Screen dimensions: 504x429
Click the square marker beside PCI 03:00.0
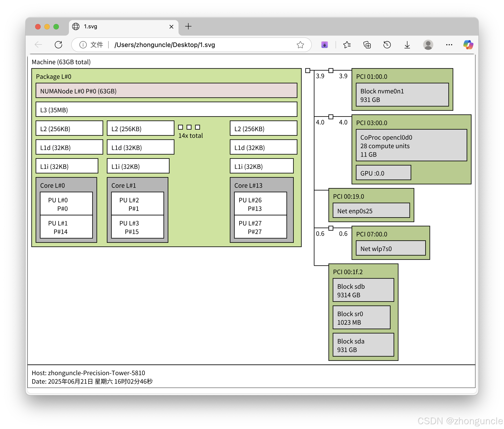[x=331, y=117]
